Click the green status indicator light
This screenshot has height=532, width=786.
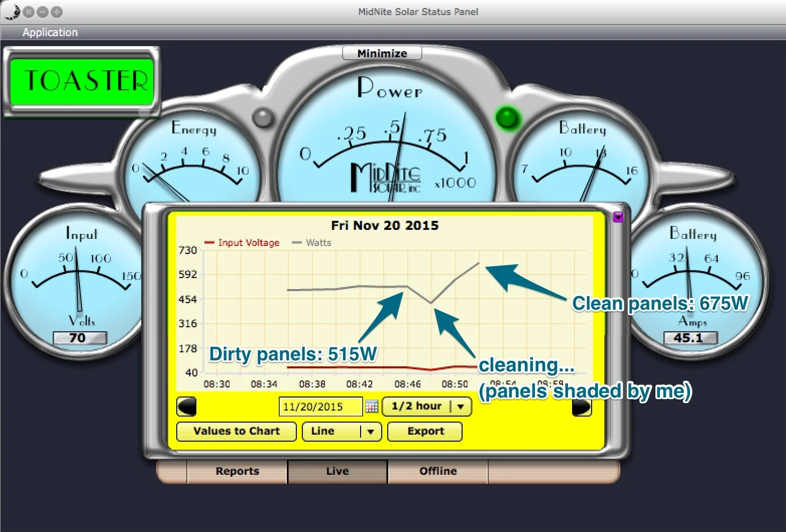pos(507,118)
